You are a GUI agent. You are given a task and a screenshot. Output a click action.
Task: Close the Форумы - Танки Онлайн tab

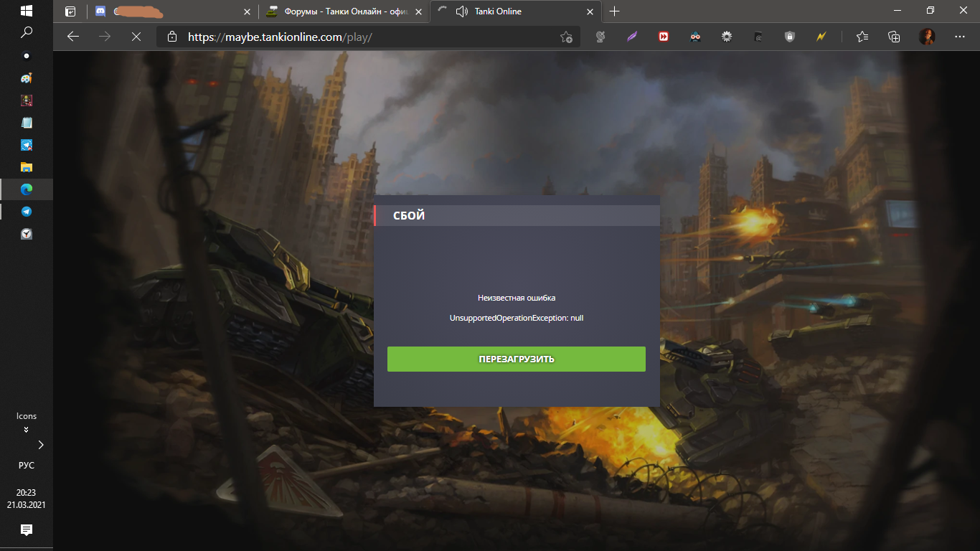coord(418,11)
